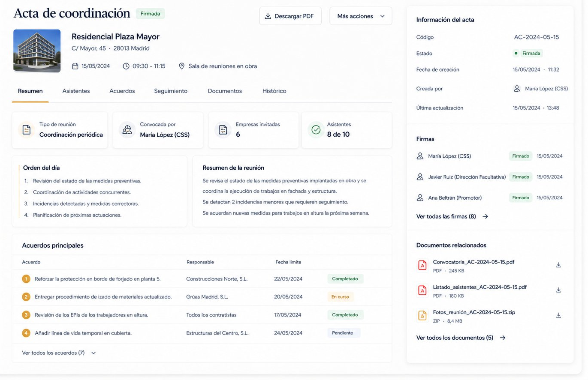Open the Más acciones dropdown

(361, 16)
